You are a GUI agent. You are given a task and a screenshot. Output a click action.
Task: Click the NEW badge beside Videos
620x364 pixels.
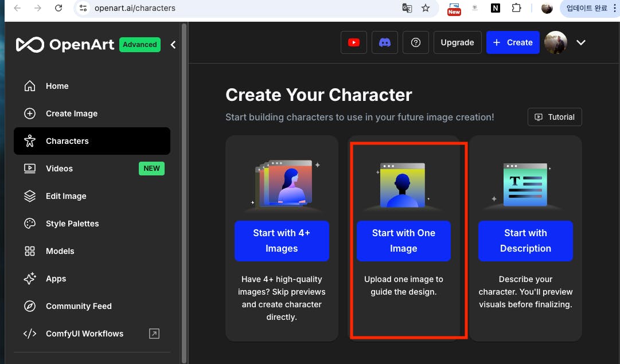[151, 169]
